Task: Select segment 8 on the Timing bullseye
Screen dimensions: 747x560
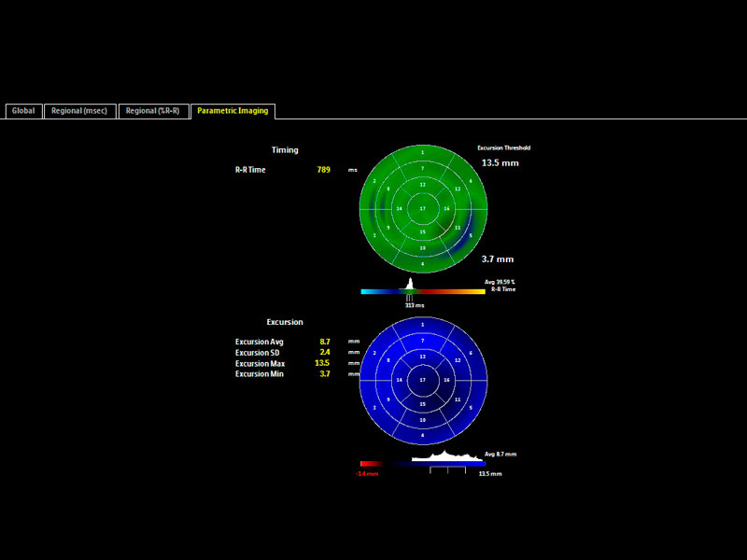Action: pyautogui.click(x=388, y=189)
